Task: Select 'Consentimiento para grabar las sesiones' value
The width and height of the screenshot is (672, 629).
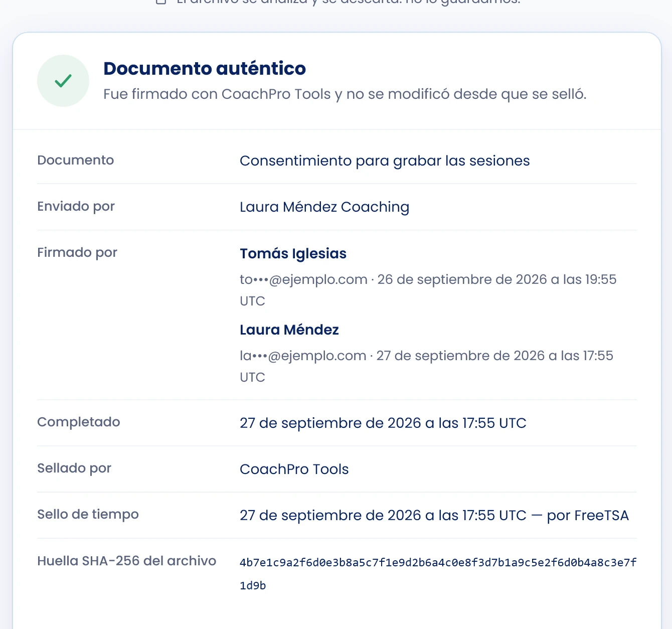Action: [385, 161]
